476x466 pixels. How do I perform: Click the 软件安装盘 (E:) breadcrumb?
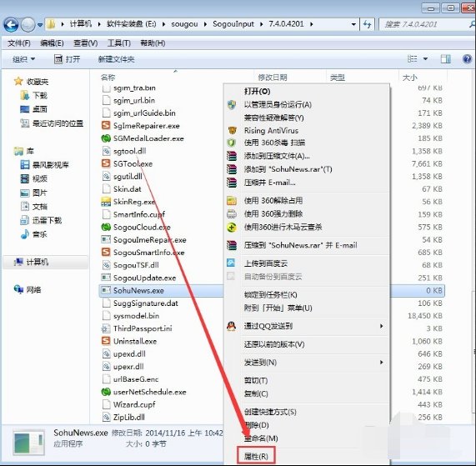[x=131, y=24]
